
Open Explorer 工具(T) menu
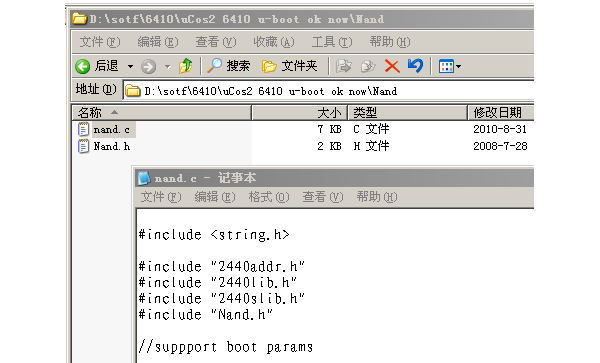click(332, 42)
